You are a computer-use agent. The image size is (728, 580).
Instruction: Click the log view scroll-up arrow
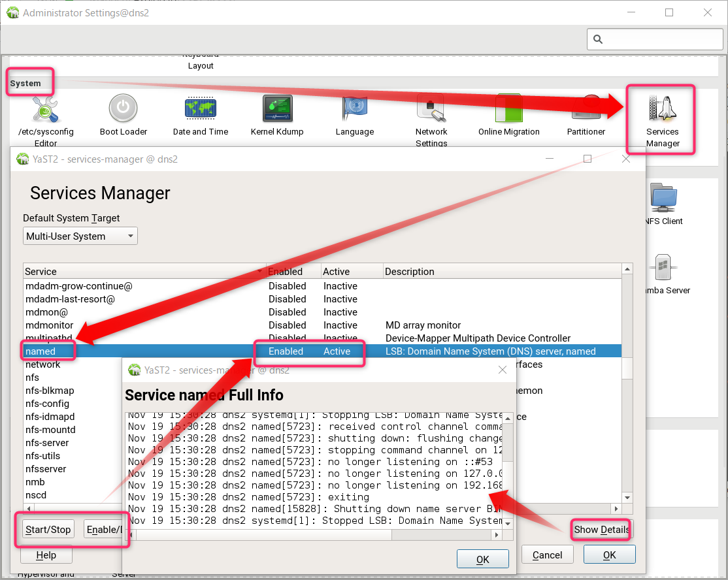pyautogui.click(x=508, y=418)
